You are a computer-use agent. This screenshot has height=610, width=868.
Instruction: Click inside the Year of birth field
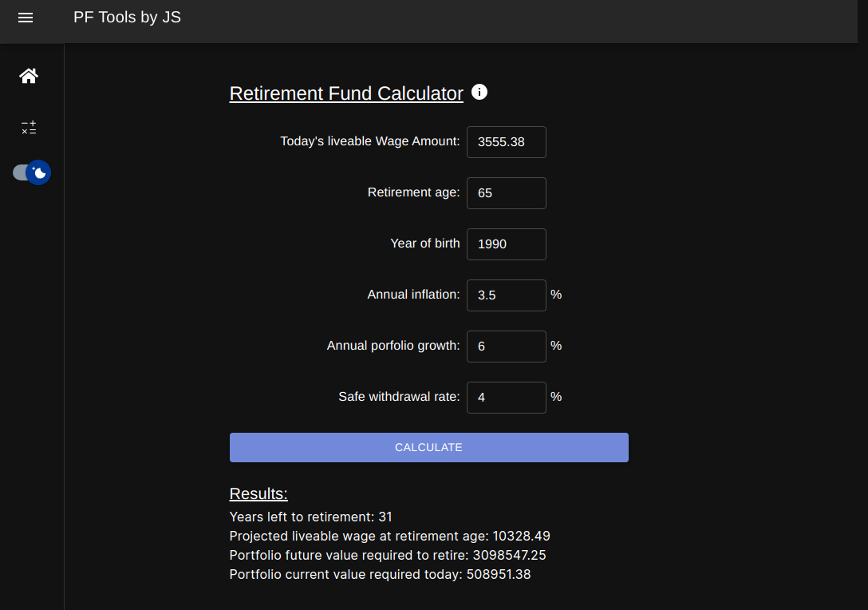coord(506,244)
